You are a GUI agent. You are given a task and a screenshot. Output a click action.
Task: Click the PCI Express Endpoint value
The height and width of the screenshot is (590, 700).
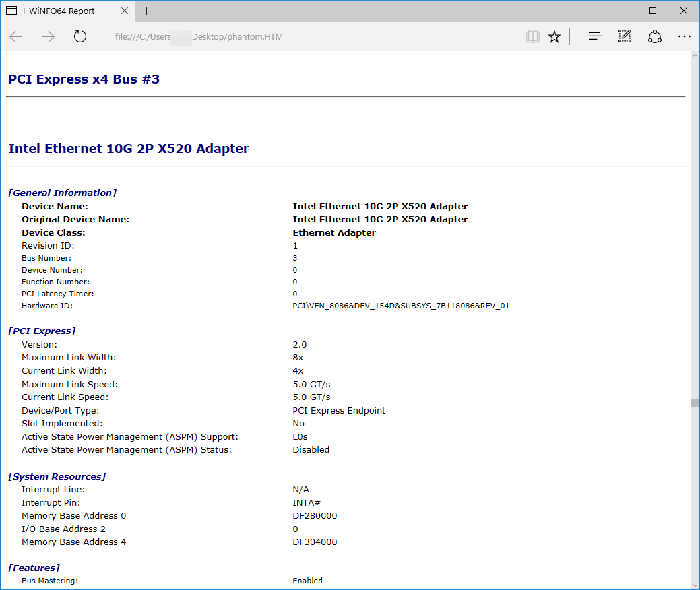point(340,411)
